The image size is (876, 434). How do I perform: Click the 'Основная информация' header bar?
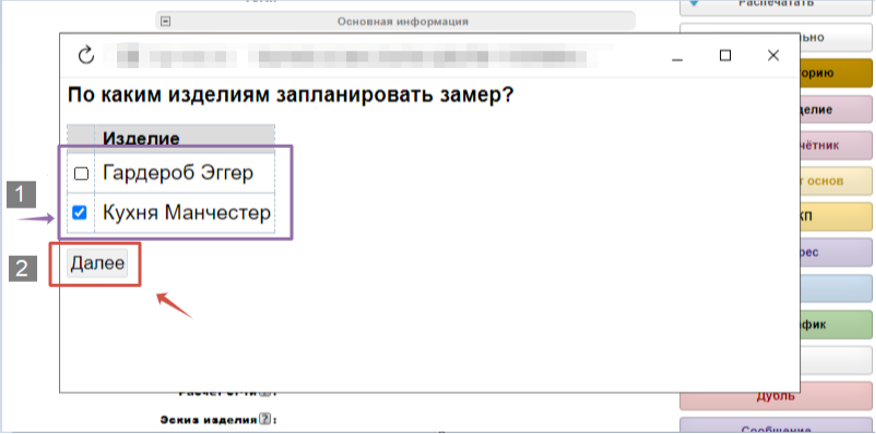click(x=402, y=20)
